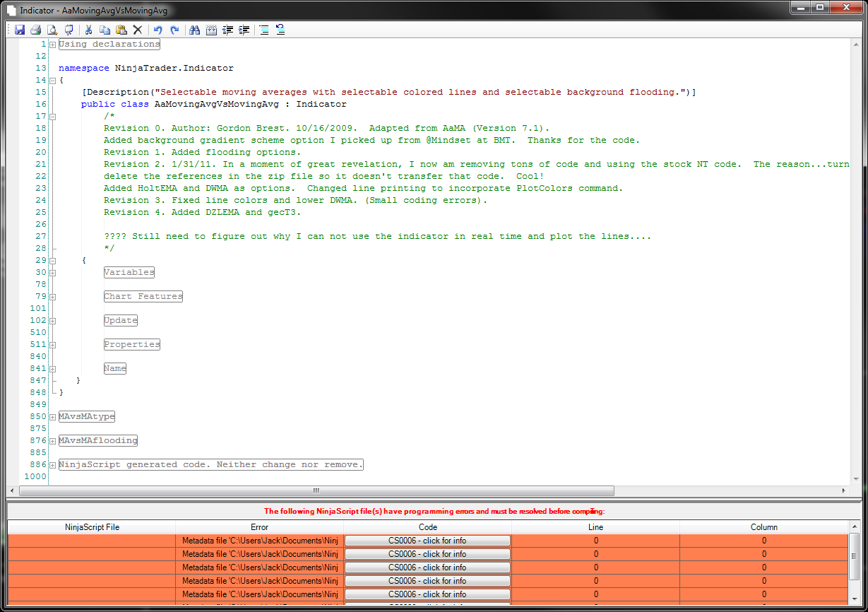This screenshot has width=868, height=612.
Task: Expand the Chart Features region
Action: (x=53, y=297)
